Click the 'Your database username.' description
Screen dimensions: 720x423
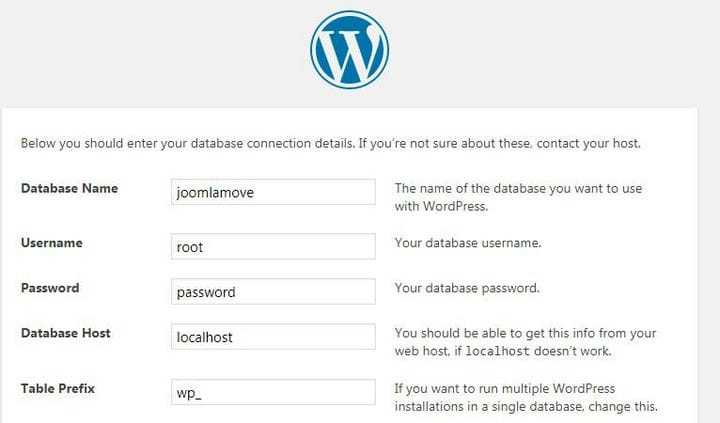[x=468, y=243]
